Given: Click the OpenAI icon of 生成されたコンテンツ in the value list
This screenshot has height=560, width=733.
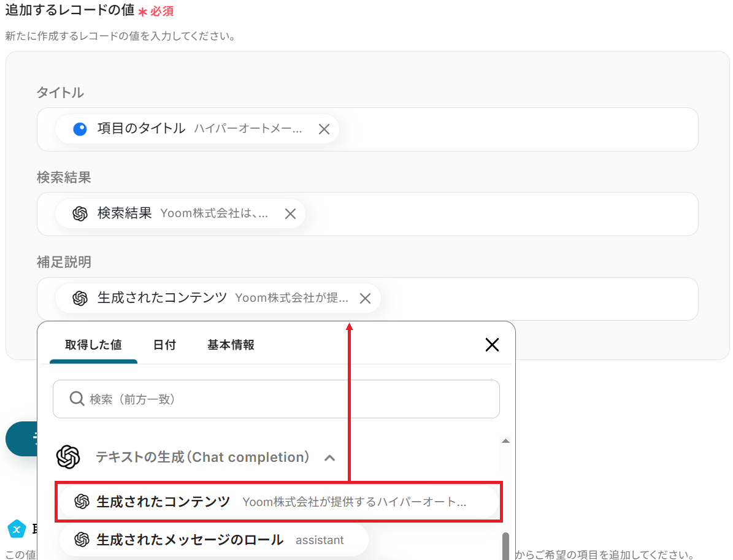Looking at the screenshot, I should [82, 502].
